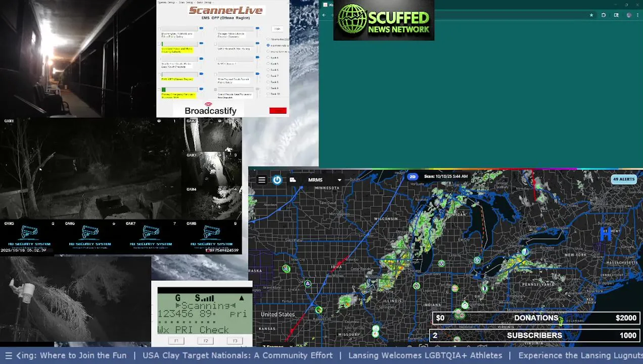The width and height of the screenshot is (643, 364).
Task: Toggle the LAPD channel checkbox
Action: tap(215, 44)
